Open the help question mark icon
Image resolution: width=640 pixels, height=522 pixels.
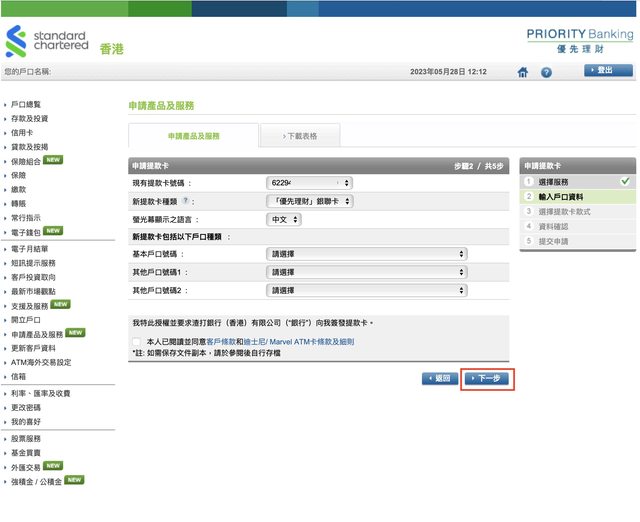(x=547, y=72)
